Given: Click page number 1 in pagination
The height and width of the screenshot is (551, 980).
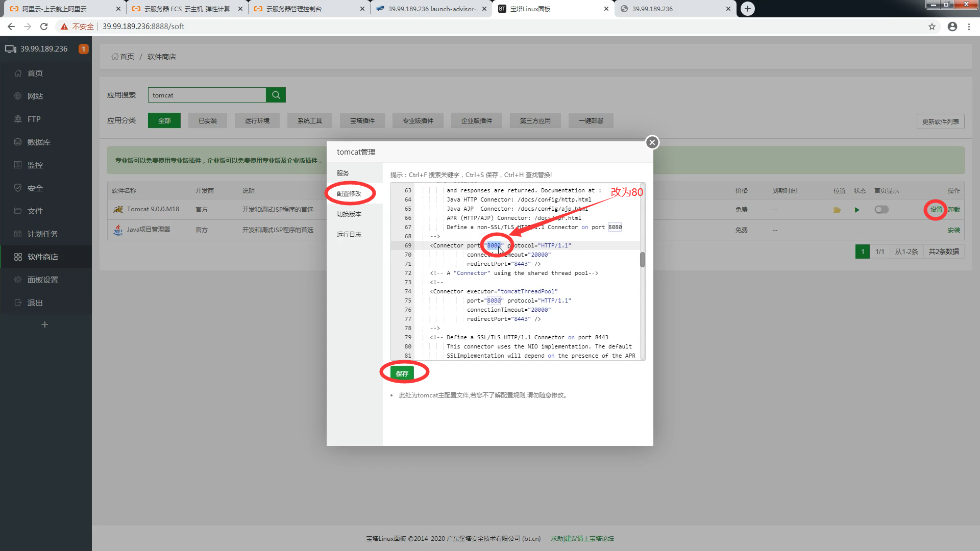Looking at the screenshot, I should [x=863, y=252].
